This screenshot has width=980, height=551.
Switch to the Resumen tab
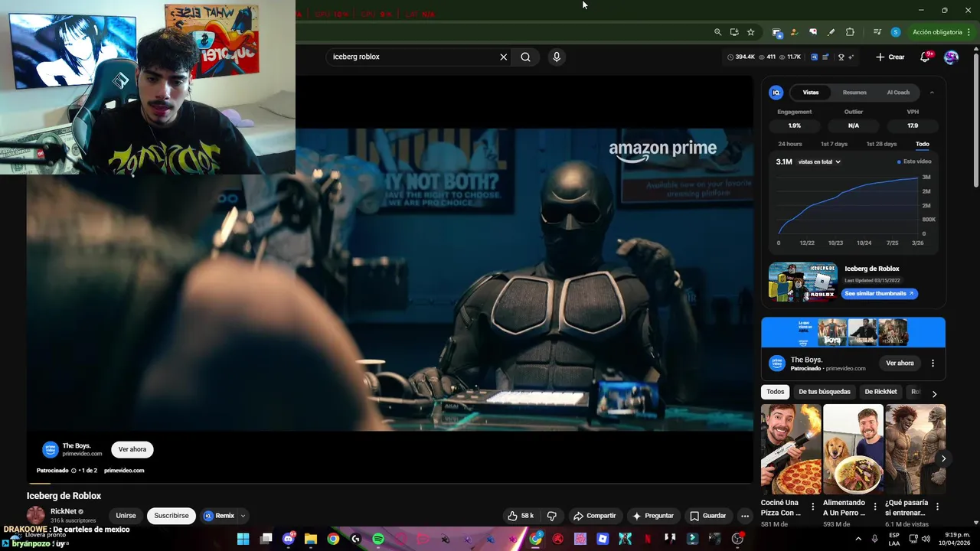coord(854,93)
